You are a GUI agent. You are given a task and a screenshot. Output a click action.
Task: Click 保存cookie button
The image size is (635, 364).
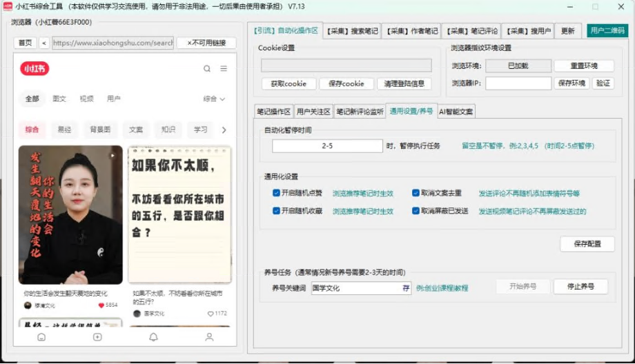click(x=346, y=83)
